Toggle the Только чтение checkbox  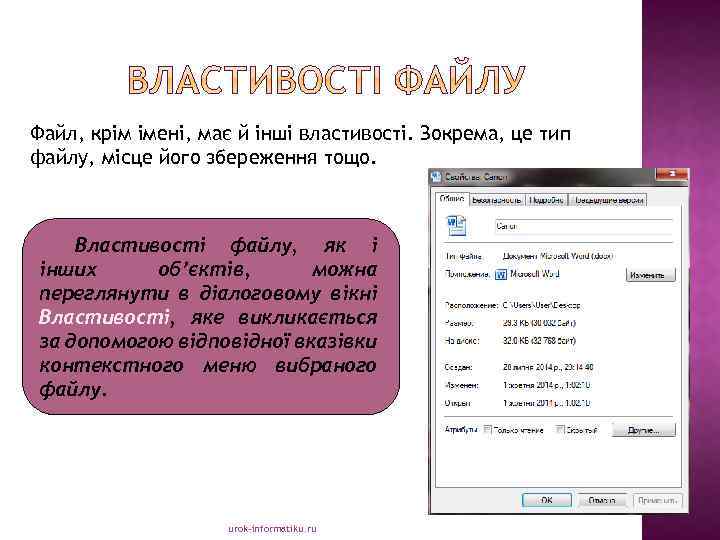point(488,430)
